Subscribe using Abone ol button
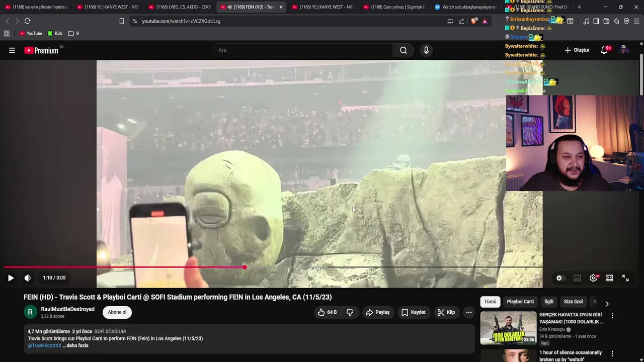The image size is (644, 362). [117, 312]
